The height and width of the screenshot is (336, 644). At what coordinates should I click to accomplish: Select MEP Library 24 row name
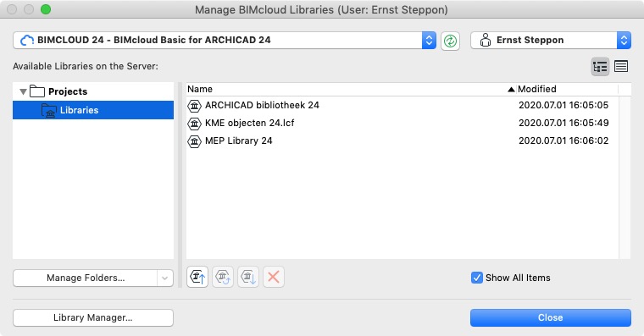pos(239,140)
